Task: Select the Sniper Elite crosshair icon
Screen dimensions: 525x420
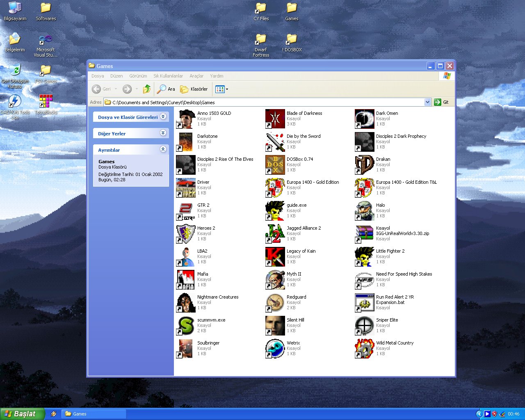Action: tap(364, 326)
